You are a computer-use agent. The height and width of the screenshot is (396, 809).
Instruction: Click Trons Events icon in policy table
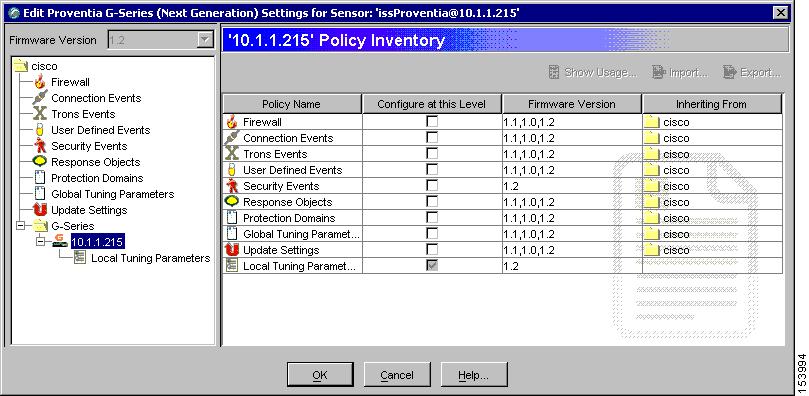click(x=232, y=154)
